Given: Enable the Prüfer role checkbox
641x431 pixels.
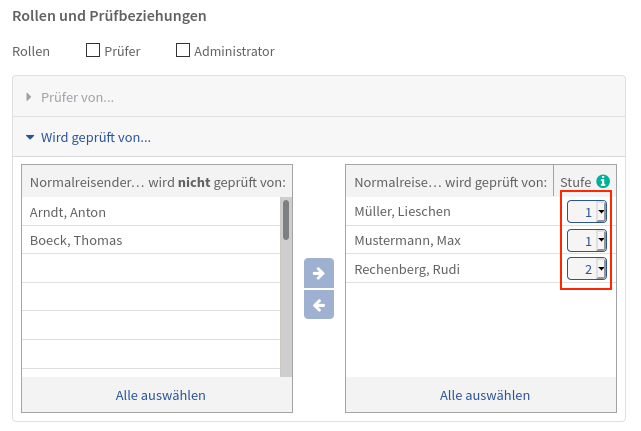Looking at the screenshot, I should [93, 50].
